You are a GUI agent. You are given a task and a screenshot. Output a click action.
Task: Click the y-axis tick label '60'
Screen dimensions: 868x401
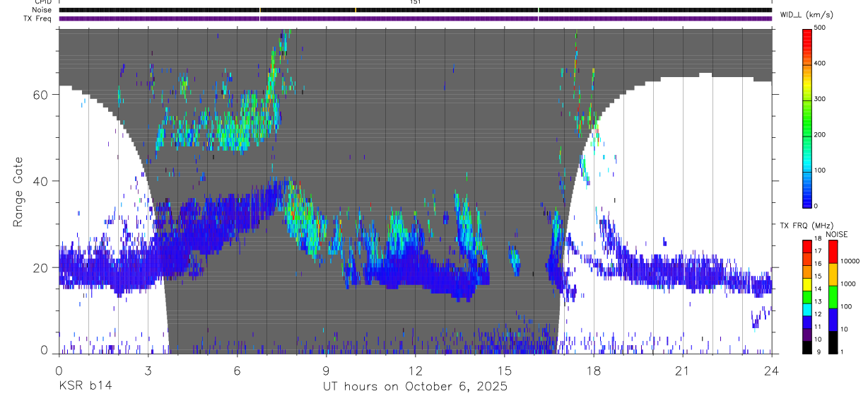click(42, 95)
